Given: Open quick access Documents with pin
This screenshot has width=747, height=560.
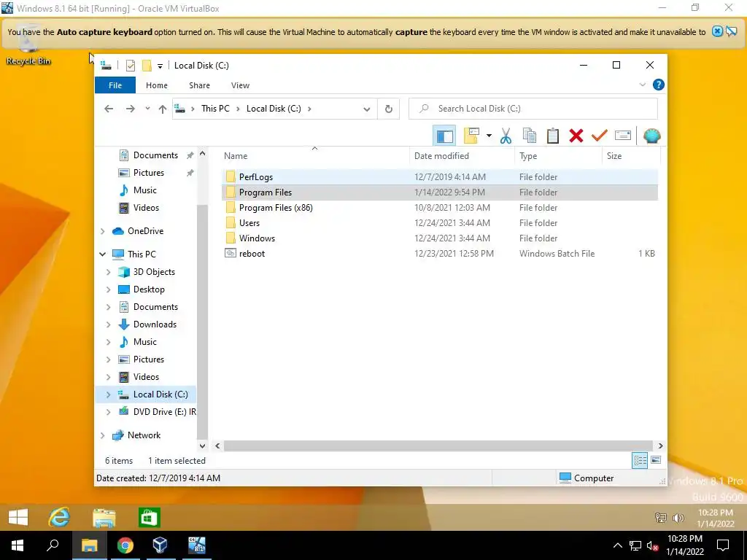Looking at the screenshot, I should point(155,155).
